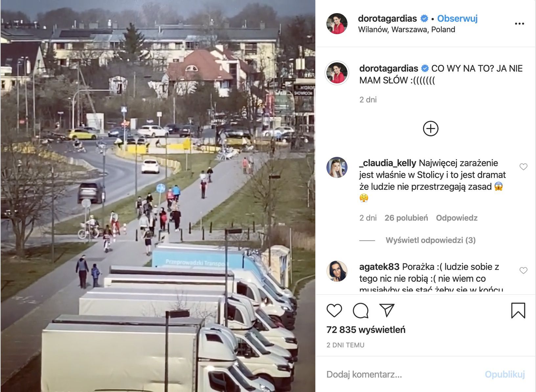
Task: Click the video post to play
Action: click(158, 196)
